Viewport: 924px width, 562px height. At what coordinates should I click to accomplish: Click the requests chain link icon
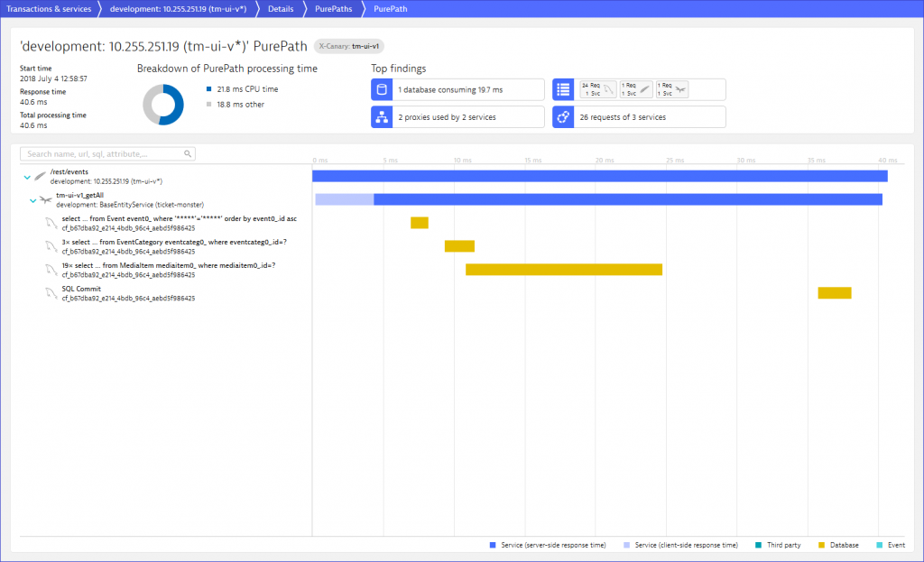(564, 117)
